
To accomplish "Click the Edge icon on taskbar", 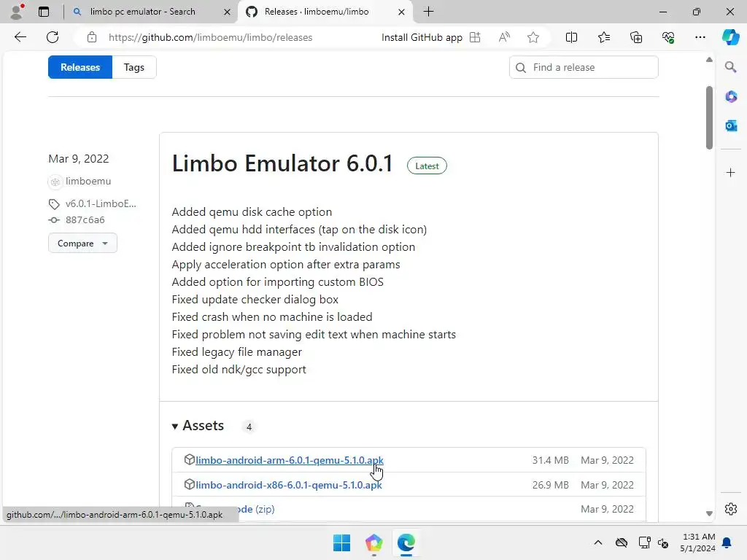I will coord(406,542).
